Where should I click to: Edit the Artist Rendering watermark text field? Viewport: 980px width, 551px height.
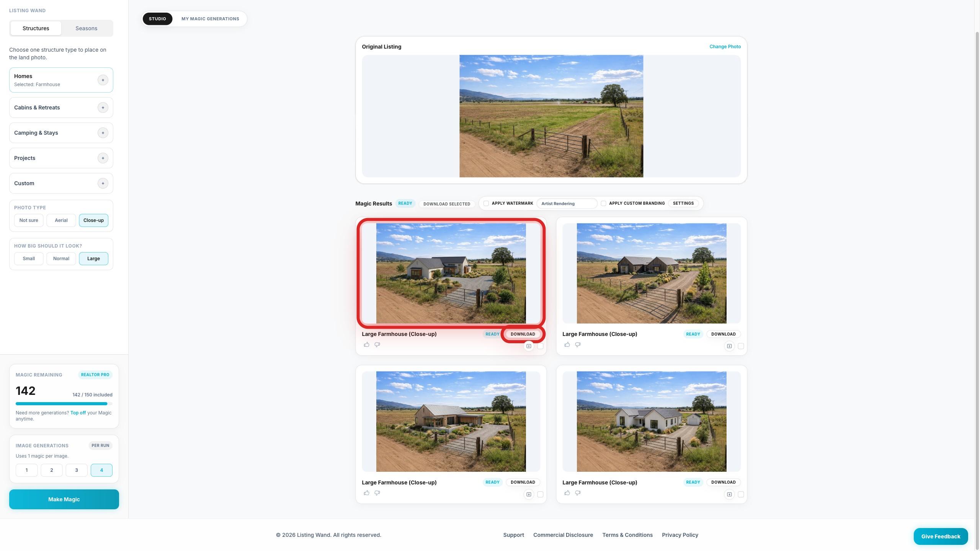pyautogui.click(x=567, y=203)
